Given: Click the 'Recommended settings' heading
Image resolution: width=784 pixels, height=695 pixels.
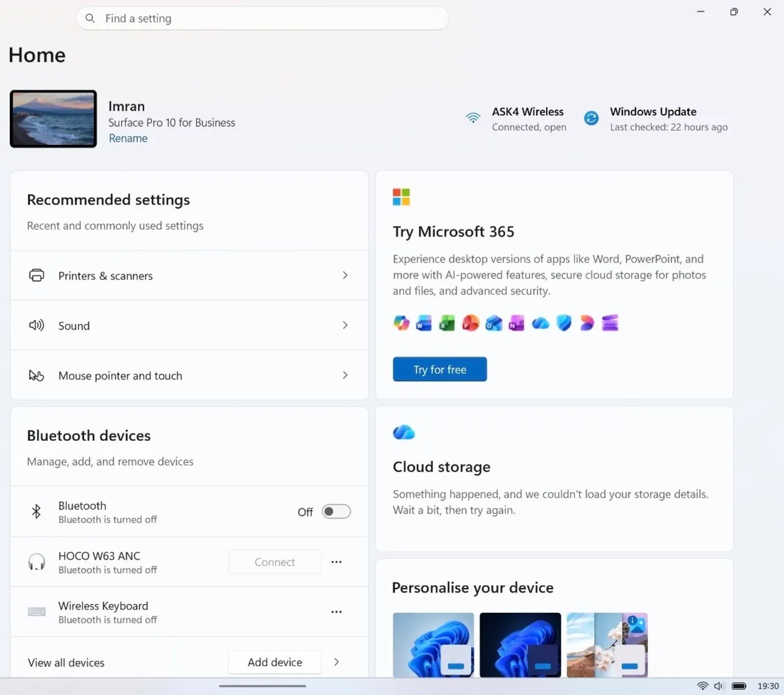Looking at the screenshot, I should (x=108, y=200).
